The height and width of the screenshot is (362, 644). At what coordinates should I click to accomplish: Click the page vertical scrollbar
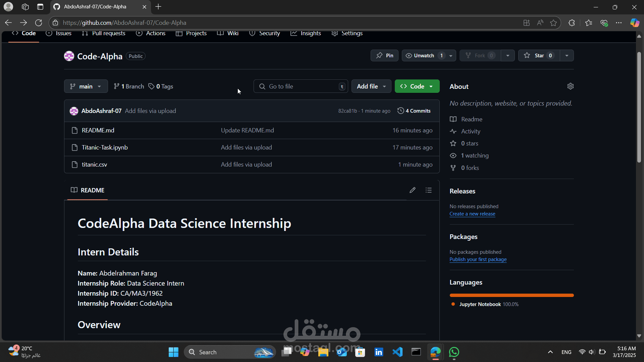coord(639,107)
